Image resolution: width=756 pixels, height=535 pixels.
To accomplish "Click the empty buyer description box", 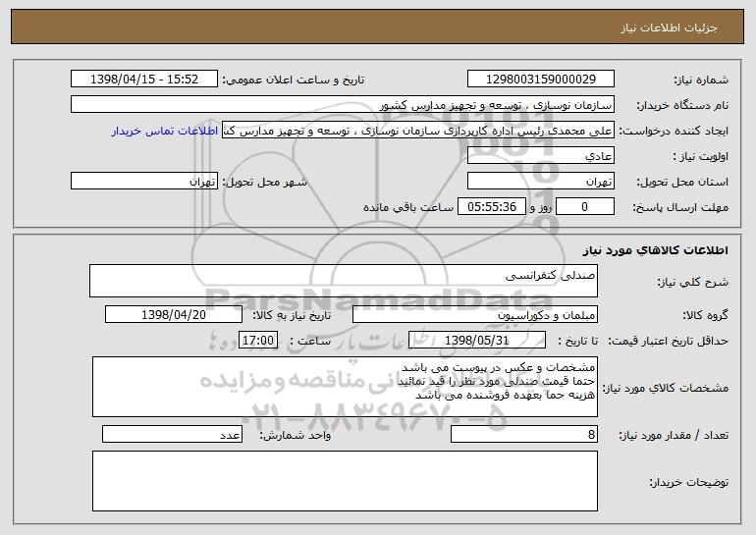I will pyautogui.click(x=345, y=481).
